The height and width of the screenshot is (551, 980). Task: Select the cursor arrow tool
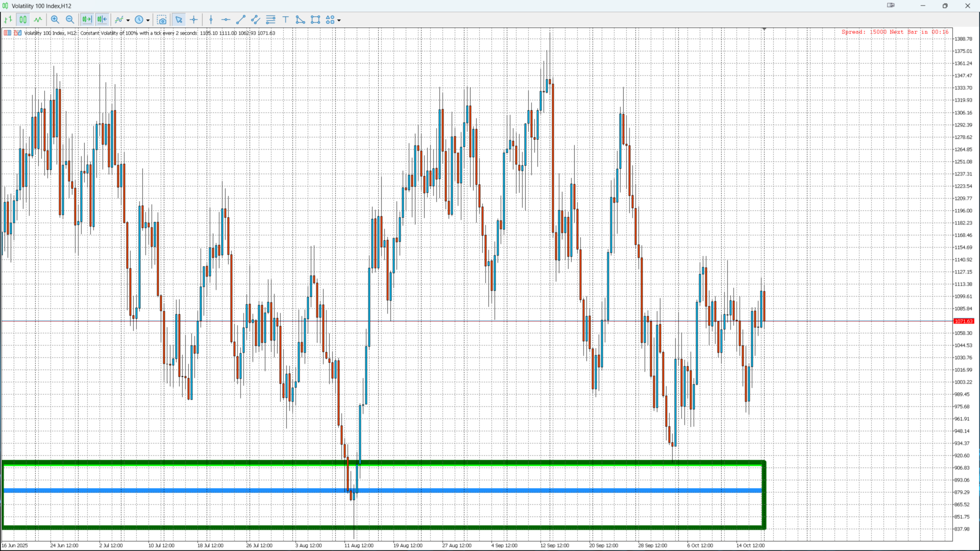pos(179,20)
